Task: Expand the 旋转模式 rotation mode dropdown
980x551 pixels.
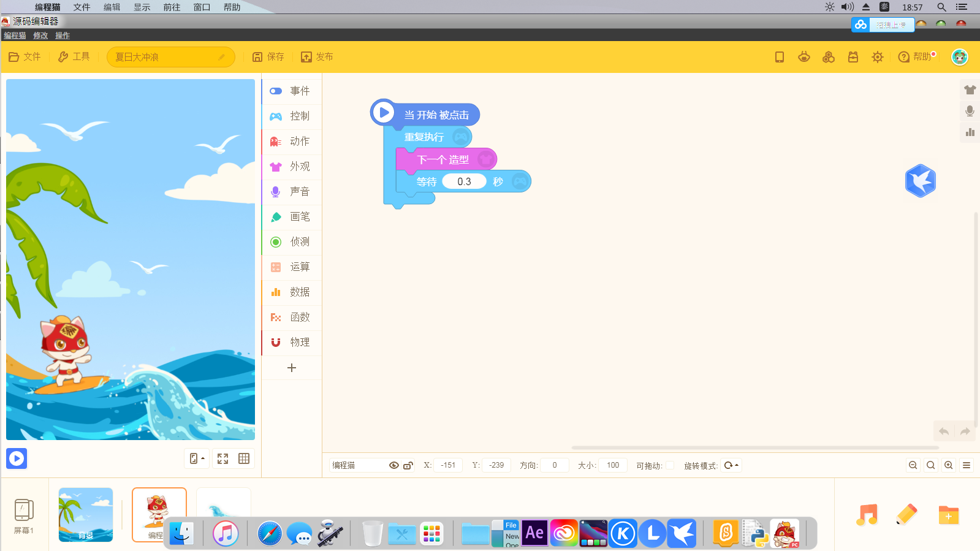Action: 731,465
